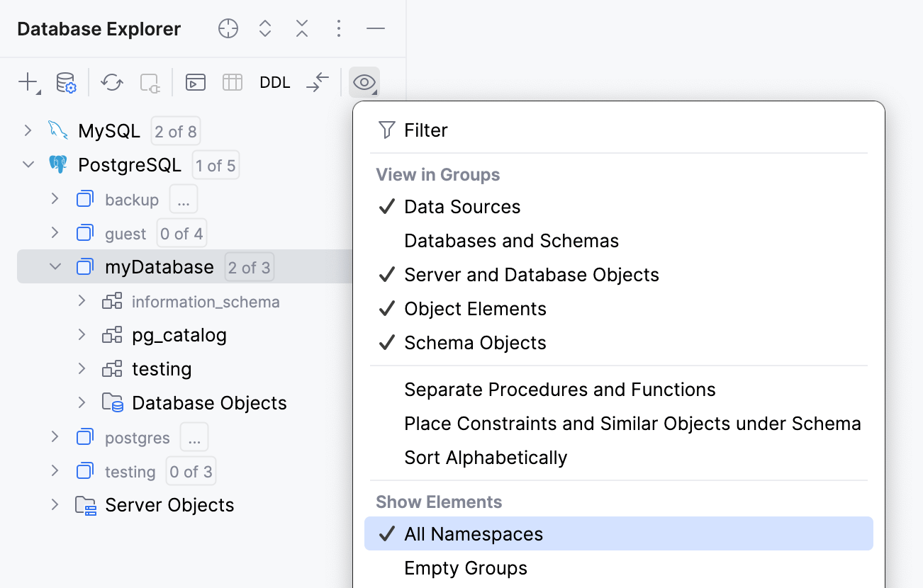Image resolution: width=923 pixels, height=588 pixels.
Task: Collapse all tree nodes
Action: [x=301, y=28]
